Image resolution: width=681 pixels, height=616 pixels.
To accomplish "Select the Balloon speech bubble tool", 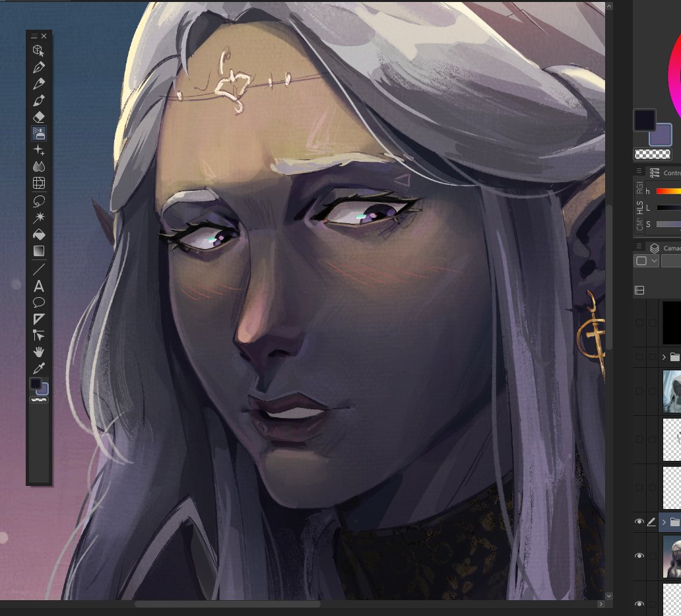I will (39, 302).
